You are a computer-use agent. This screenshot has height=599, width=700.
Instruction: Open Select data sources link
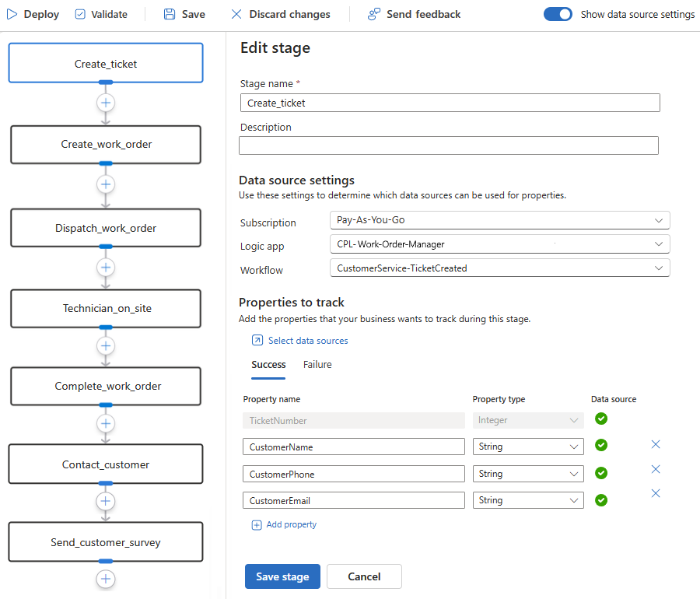click(x=307, y=341)
